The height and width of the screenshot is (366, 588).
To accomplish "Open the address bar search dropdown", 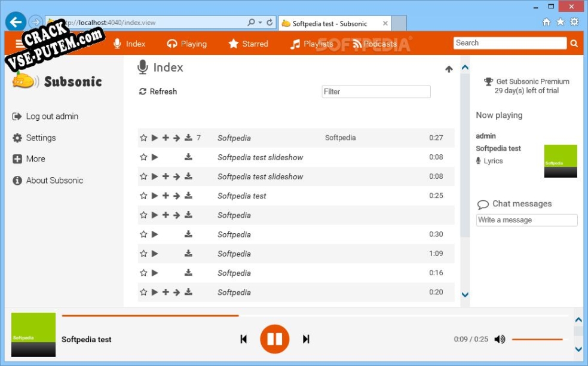I will pos(260,23).
